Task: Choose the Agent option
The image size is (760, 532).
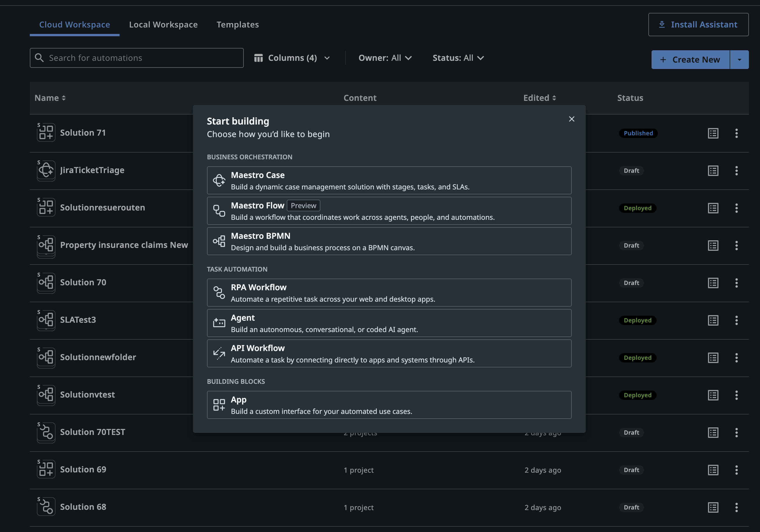Action: pyautogui.click(x=389, y=323)
